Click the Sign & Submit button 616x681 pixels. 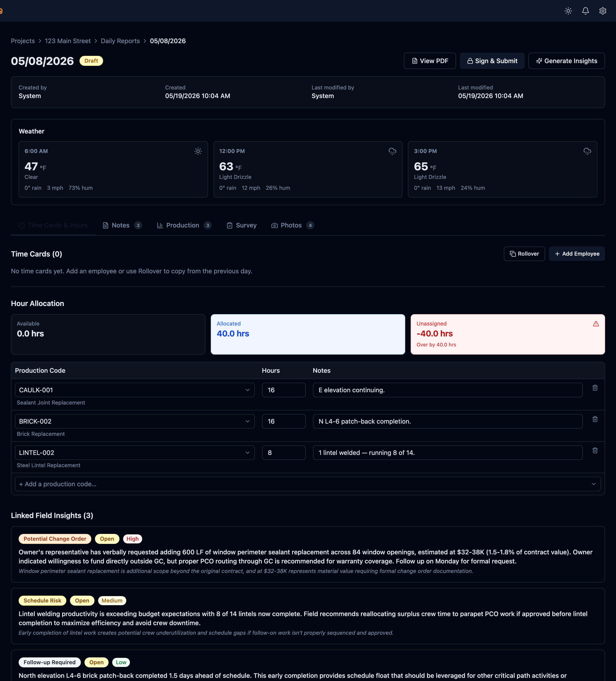coord(492,61)
